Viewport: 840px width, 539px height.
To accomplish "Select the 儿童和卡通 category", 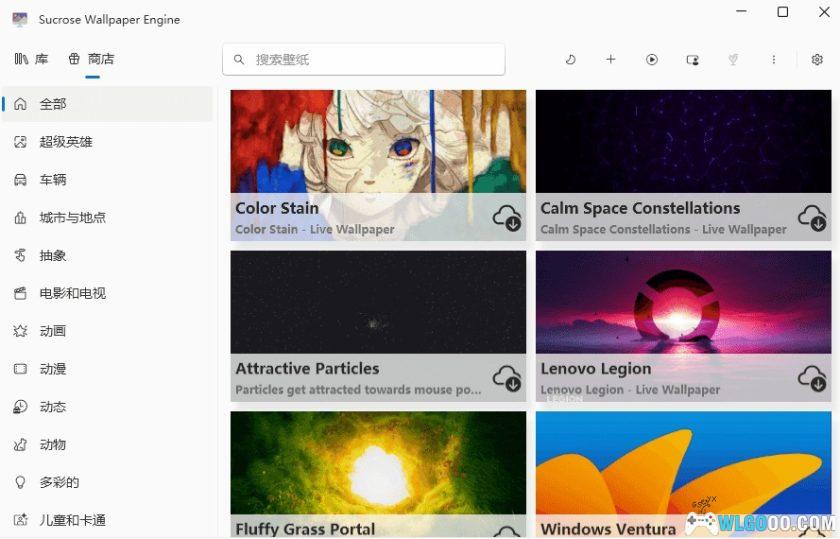I will pyautogui.click(x=107, y=520).
